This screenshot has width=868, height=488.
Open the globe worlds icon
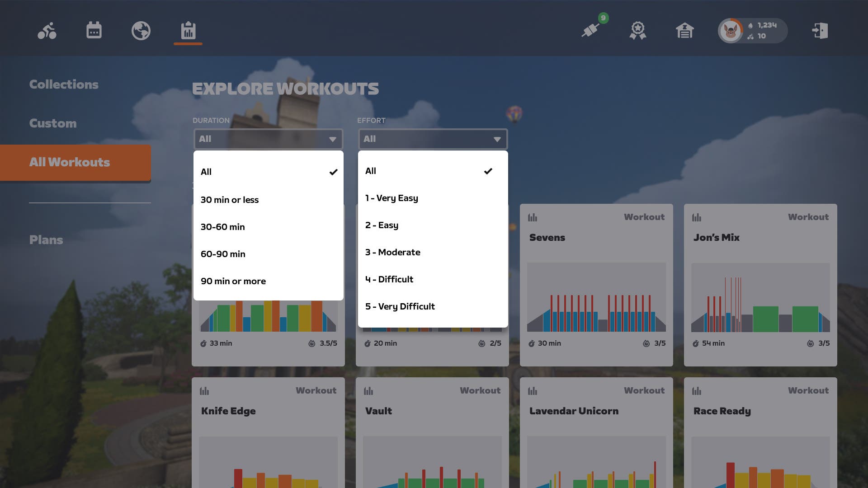point(141,31)
